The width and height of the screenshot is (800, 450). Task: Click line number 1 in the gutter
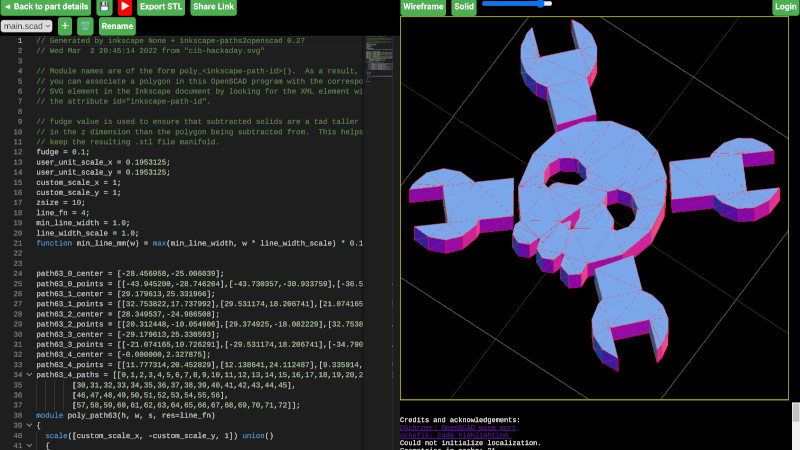coord(20,41)
